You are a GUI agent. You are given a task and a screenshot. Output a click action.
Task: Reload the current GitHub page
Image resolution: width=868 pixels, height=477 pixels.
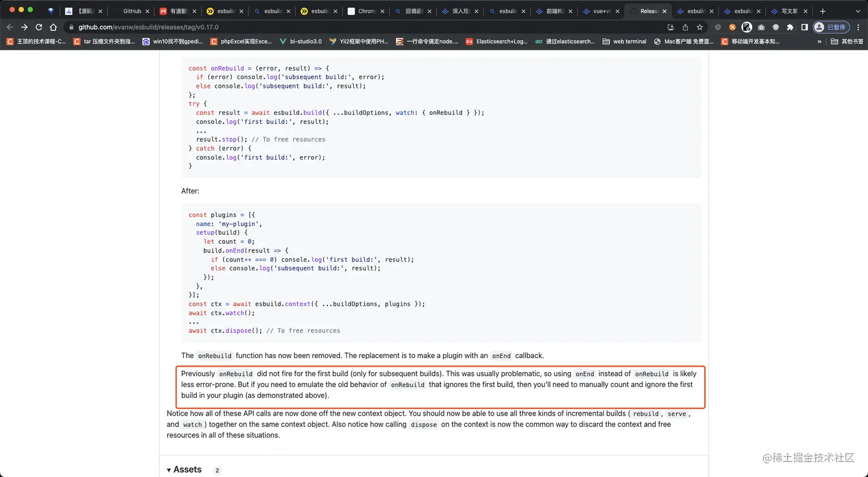pyautogui.click(x=39, y=27)
